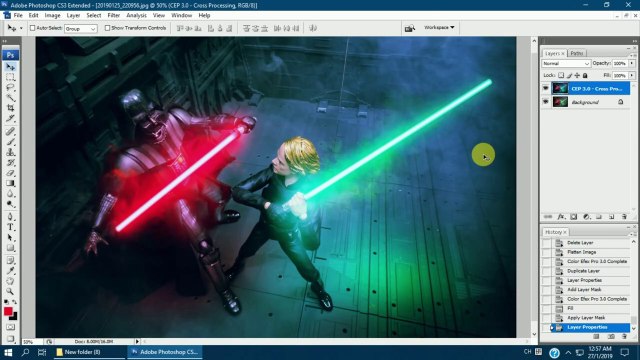Open Fill slider arrow
The height and width of the screenshot is (360, 640).
(x=632, y=76)
